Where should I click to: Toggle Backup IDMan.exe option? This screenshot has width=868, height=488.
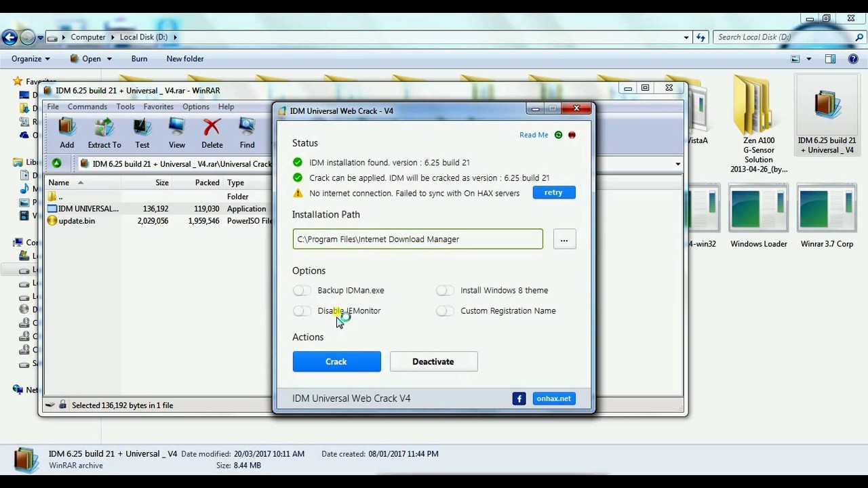[301, 290]
